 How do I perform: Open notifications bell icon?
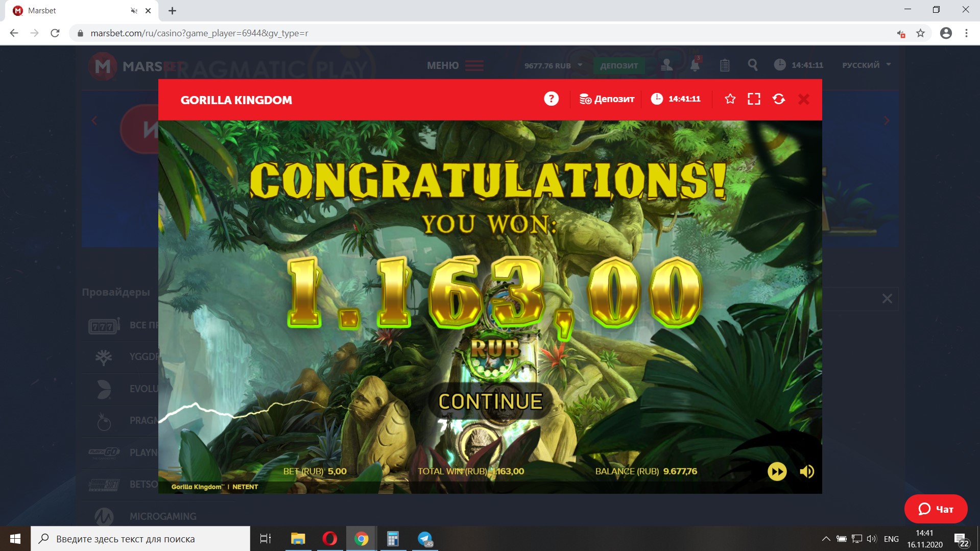tap(695, 65)
